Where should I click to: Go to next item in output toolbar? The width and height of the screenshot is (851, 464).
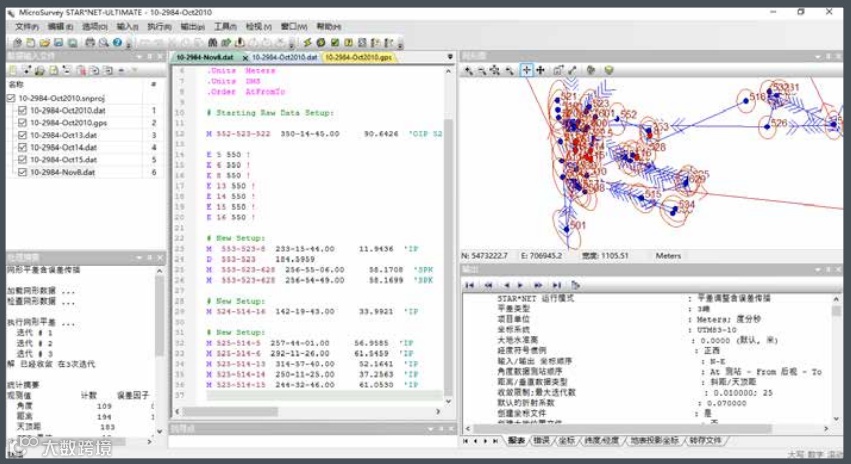[x=520, y=285]
